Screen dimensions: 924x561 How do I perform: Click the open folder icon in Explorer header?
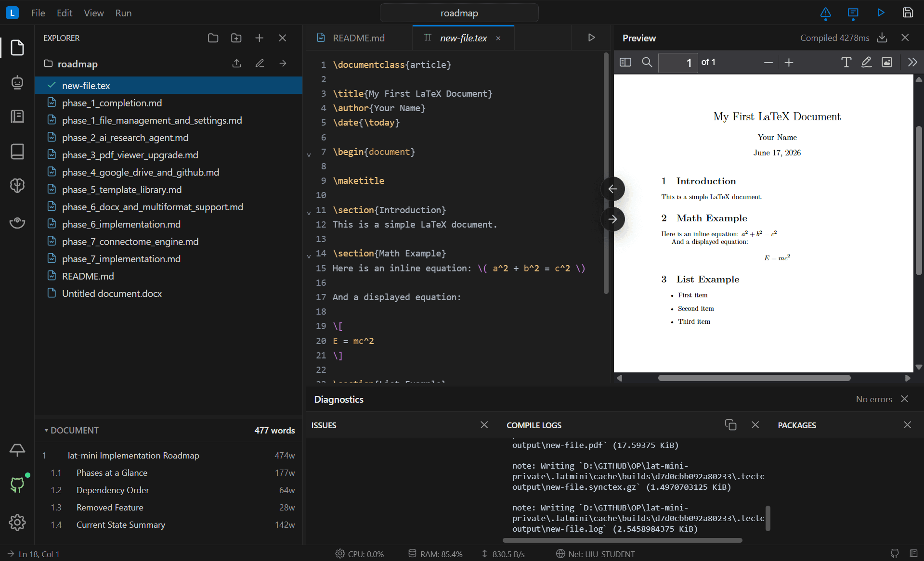click(213, 38)
